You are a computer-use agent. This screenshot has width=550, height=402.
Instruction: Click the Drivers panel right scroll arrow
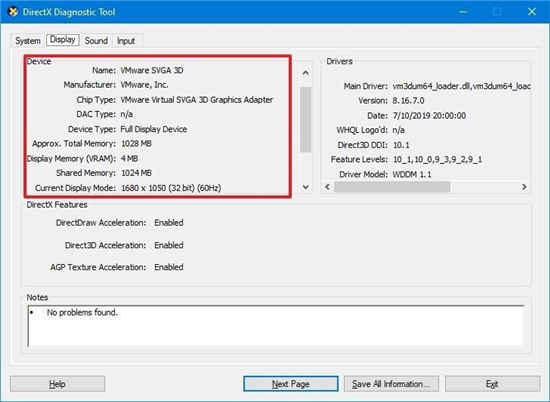point(524,187)
